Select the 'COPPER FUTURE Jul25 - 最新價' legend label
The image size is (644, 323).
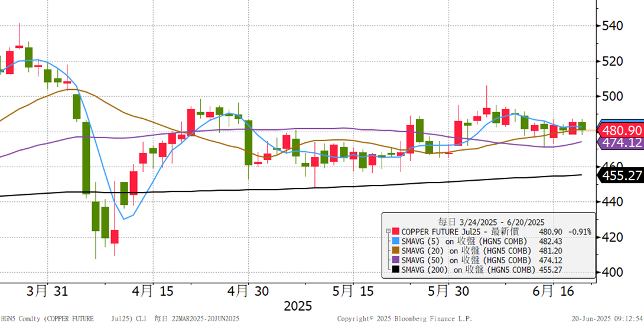point(460,232)
